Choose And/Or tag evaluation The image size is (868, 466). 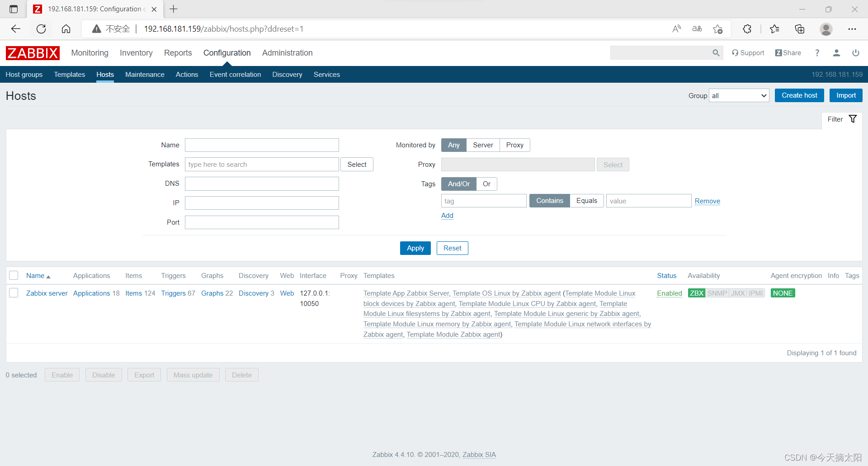point(459,184)
